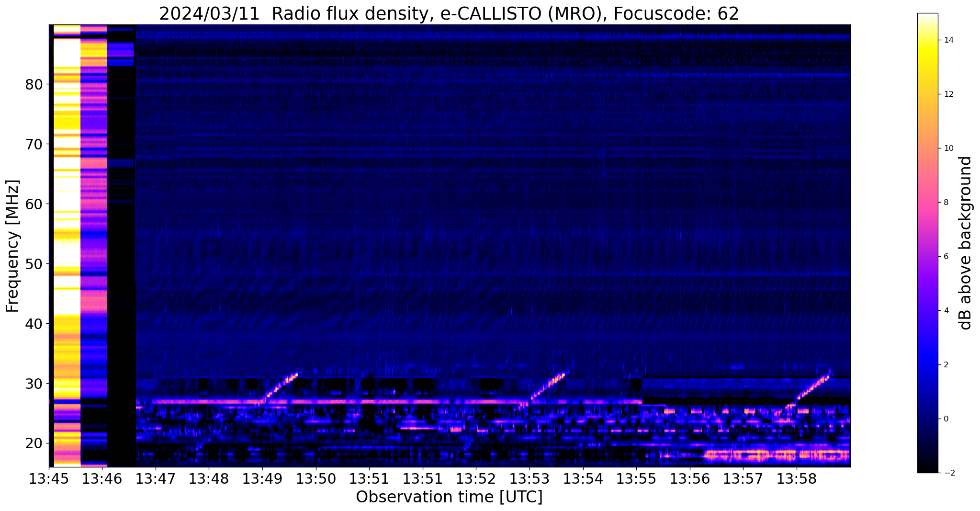Screen dimensions: 980x511
Task: Click the 14 value on the colorbar scale
Action: [948, 40]
